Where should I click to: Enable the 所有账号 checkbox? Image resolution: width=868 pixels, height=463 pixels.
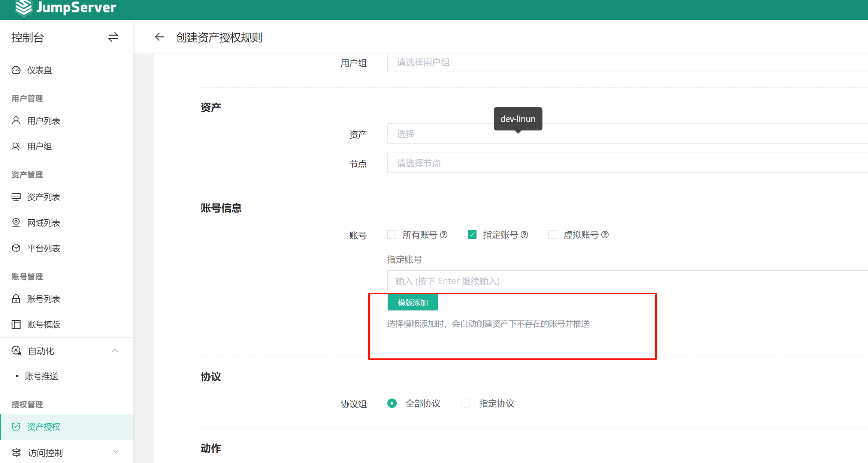(x=392, y=235)
